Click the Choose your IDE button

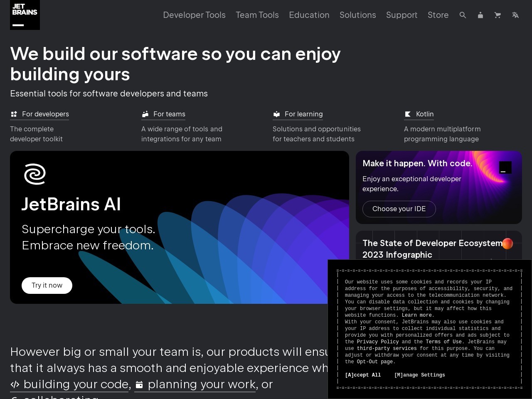click(399, 209)
